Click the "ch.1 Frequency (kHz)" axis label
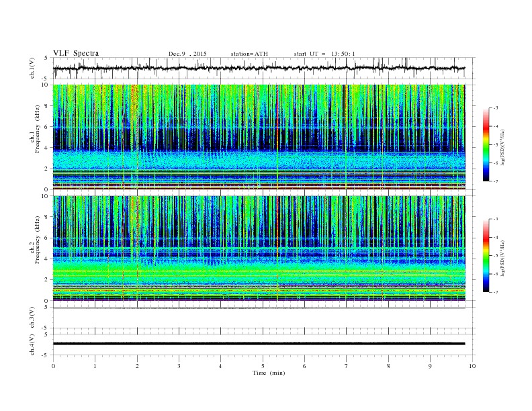Screen dimensions: 532x411 coord(35,129)
